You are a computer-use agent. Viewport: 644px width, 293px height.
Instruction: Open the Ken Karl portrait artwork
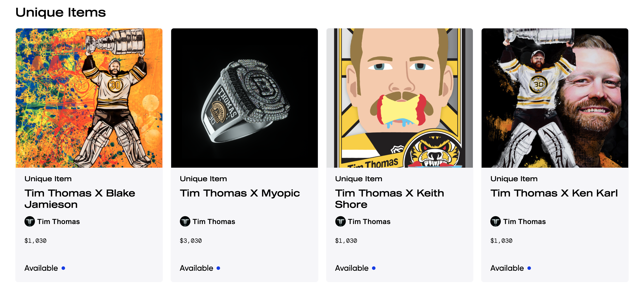(x=555, y=98)
